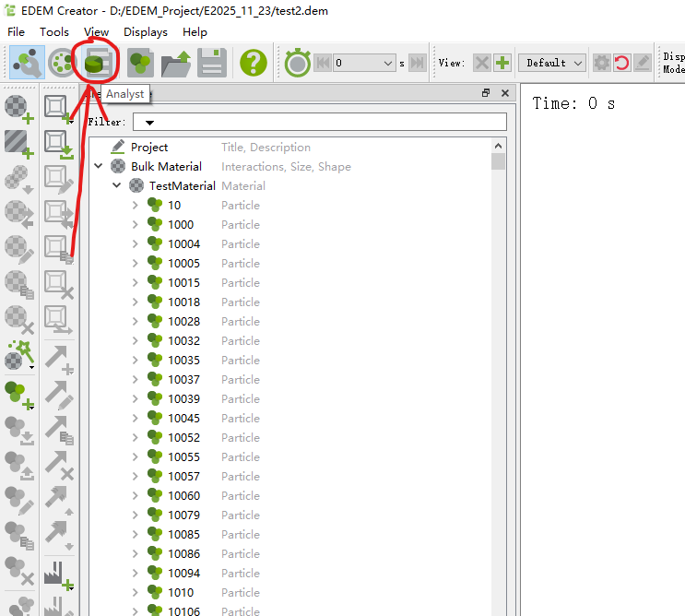Viewport: 685px width, 616px height.
Task: Expand particle 1000 in the tree
Action: (135, 224)
